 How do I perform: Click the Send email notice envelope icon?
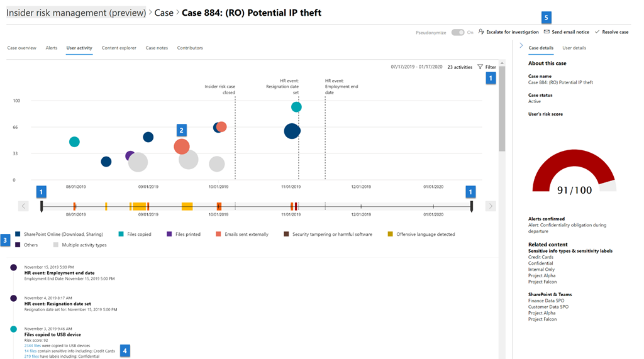point(547,32)
